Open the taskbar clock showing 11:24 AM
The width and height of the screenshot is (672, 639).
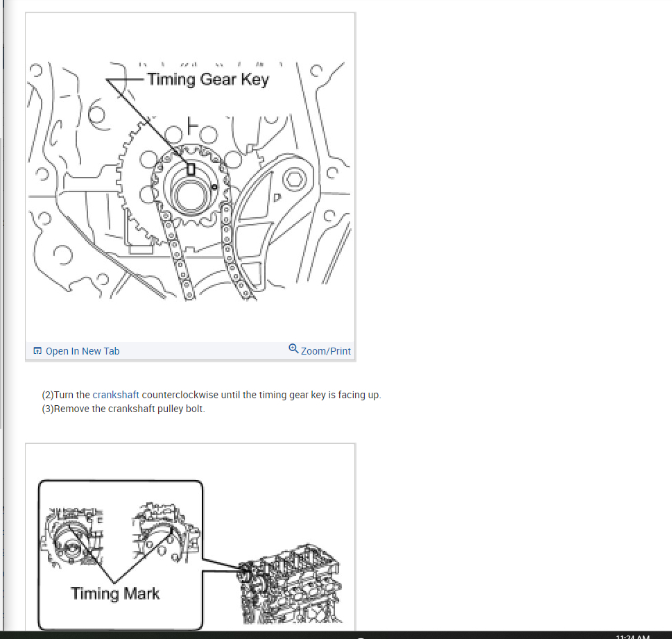point(632,636)
